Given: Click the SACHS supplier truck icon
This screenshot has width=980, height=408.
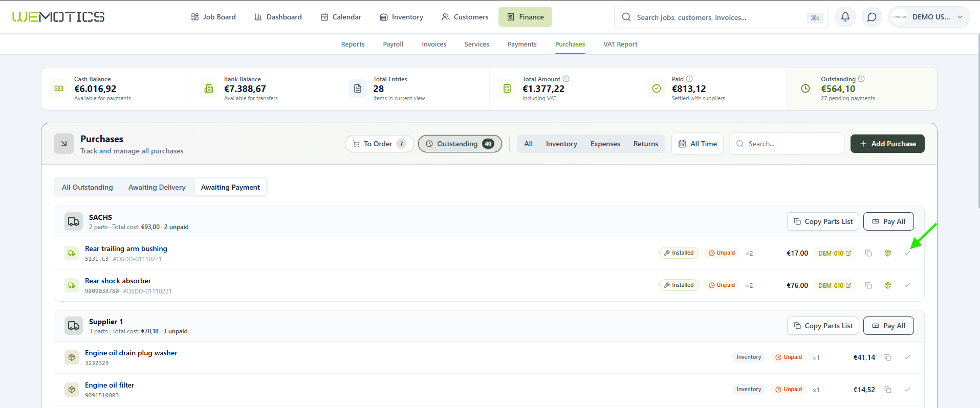Looking at the screenshot, I should 74,222.
